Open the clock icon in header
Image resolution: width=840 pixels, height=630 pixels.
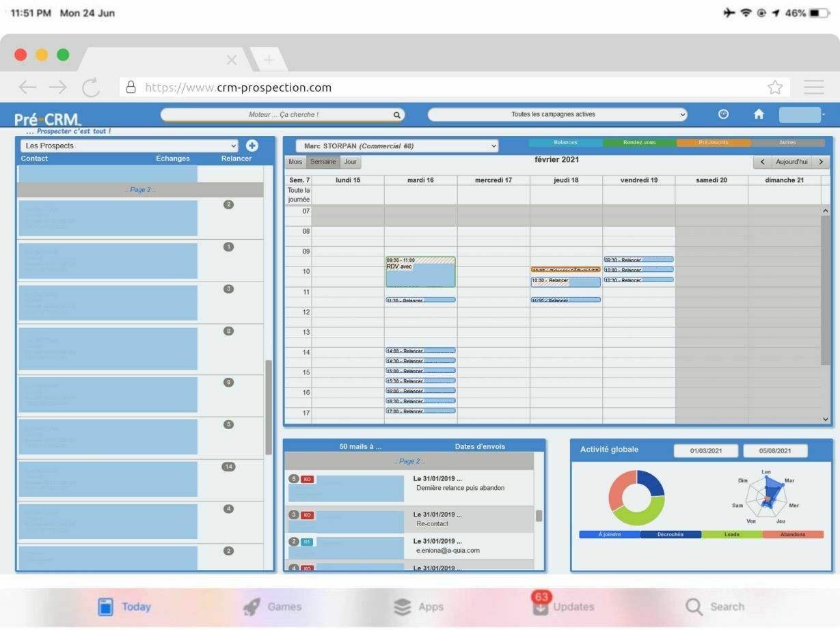pos(723,115)
